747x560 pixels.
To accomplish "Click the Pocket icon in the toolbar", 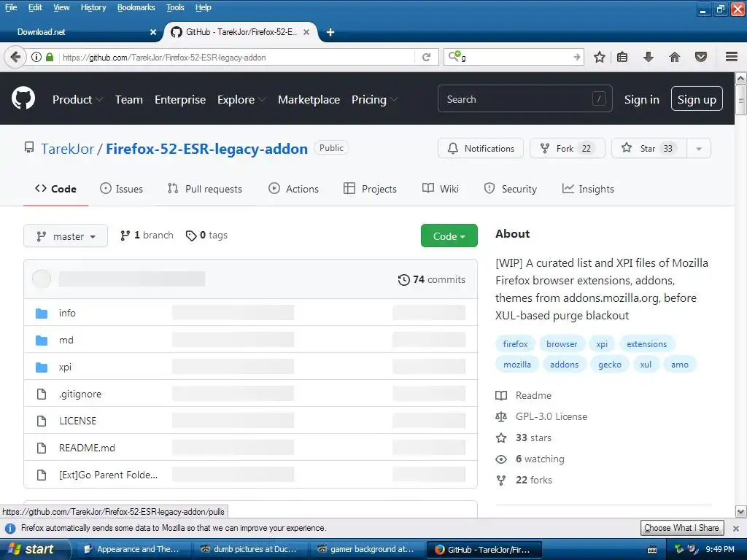I will [701, 57].
